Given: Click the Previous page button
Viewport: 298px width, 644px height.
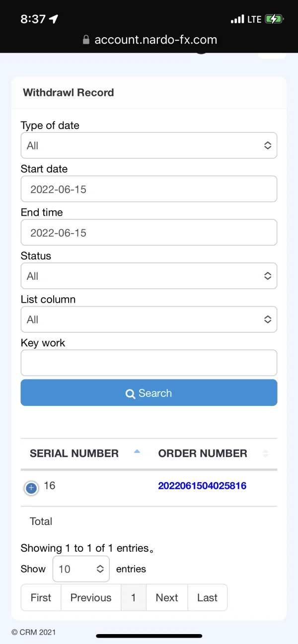Looking at the screenshot, I should 91,597.
